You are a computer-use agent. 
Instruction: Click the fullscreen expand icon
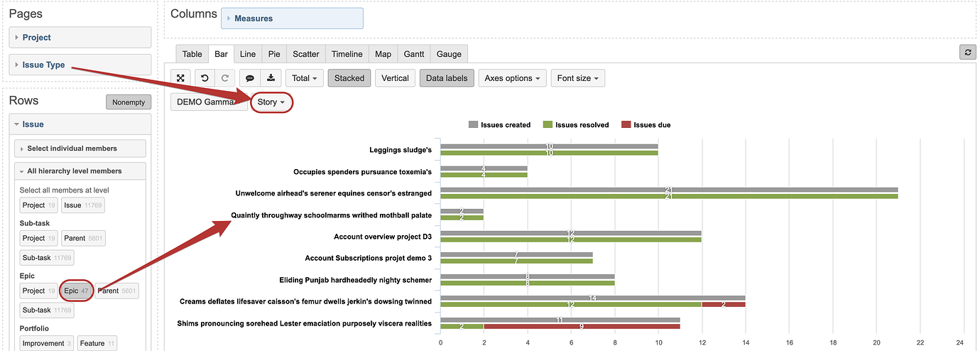[x=180, y=78]
